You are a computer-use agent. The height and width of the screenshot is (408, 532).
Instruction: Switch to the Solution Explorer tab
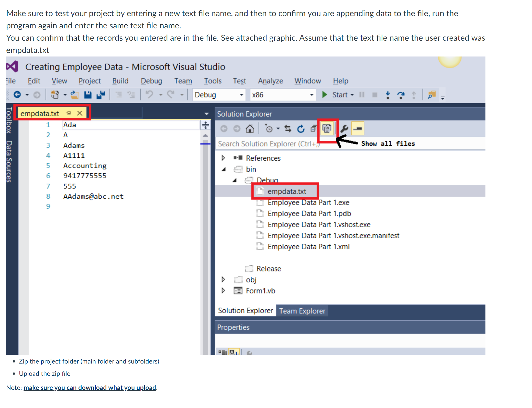pyautogui.click(x=245, y=310)
